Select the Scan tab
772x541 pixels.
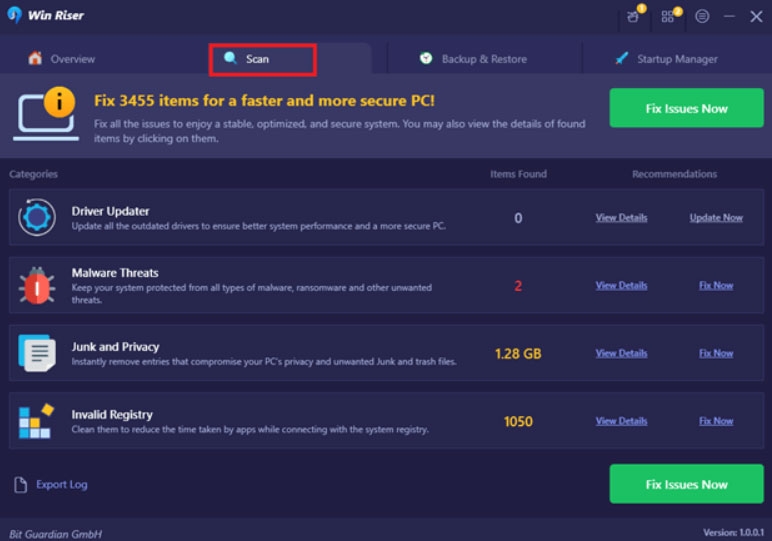[262, 60]
